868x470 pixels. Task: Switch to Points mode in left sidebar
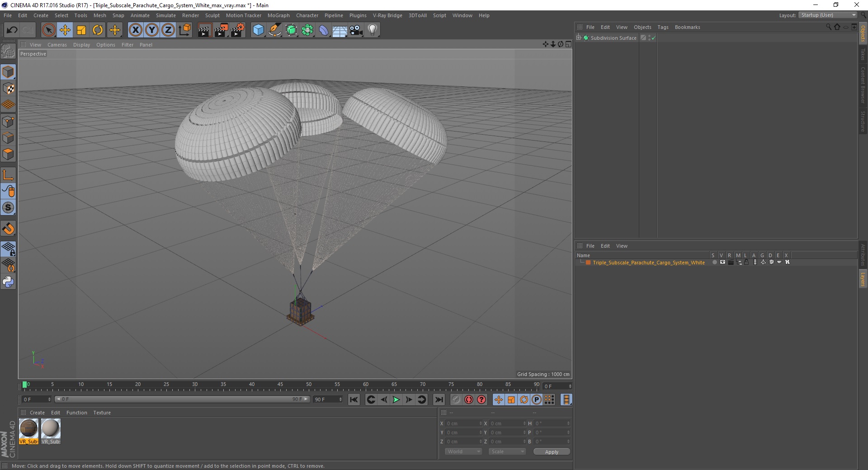[8, 122]
